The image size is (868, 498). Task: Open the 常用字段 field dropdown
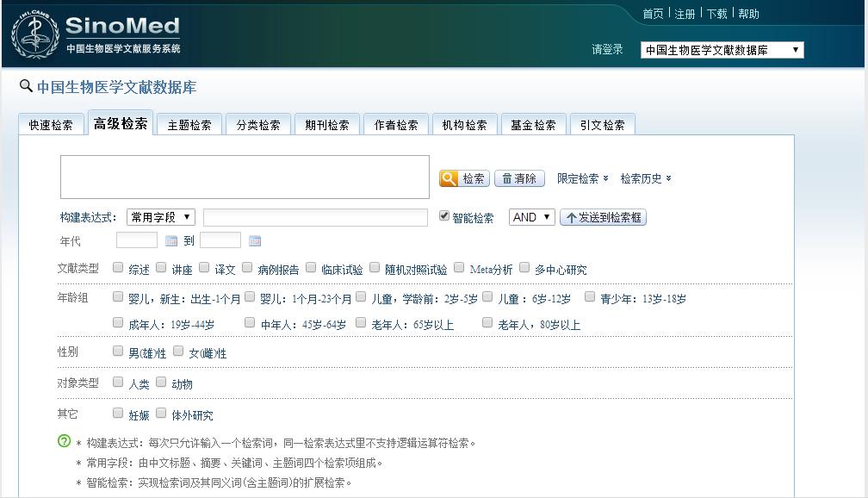coord(161,217)
